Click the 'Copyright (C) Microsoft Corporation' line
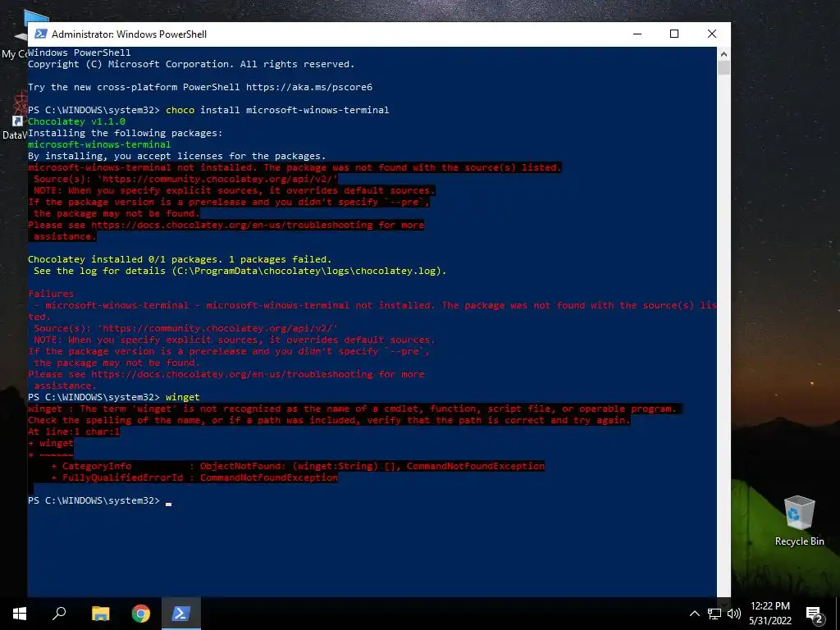Viewport: 840px width, 630px height. [191, 64]
